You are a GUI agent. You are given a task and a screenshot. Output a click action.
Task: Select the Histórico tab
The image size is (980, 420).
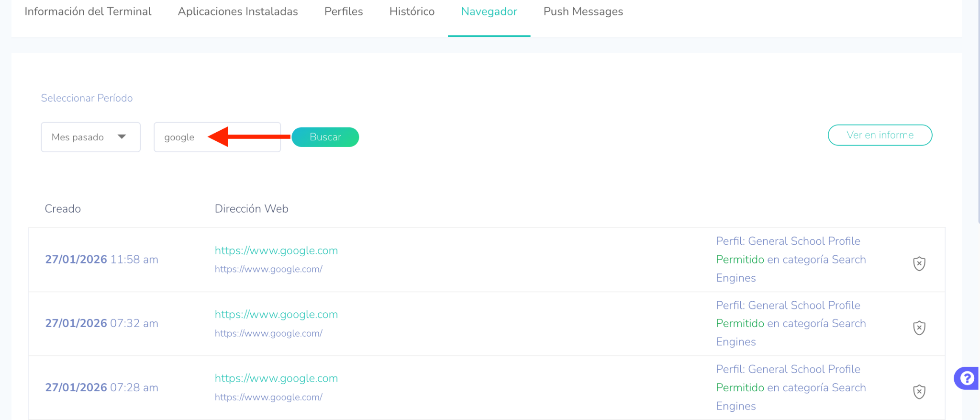click(x=412, y=11)
